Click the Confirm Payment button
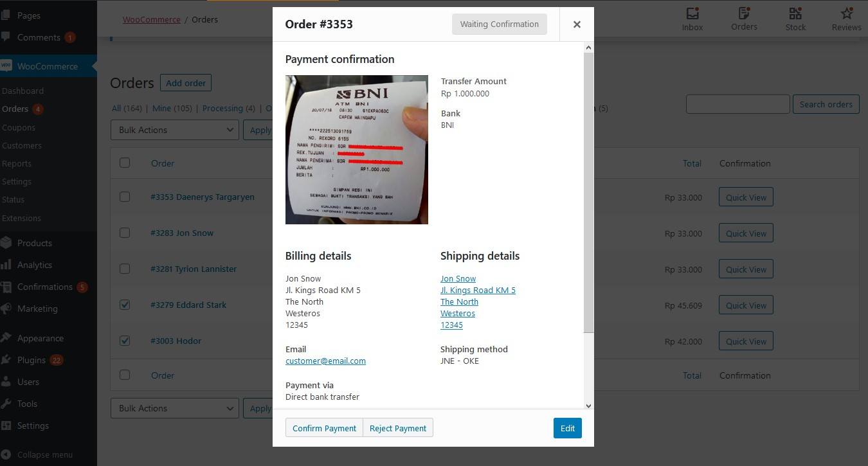This screenshot has width=868, height=466. click(324, 428)
